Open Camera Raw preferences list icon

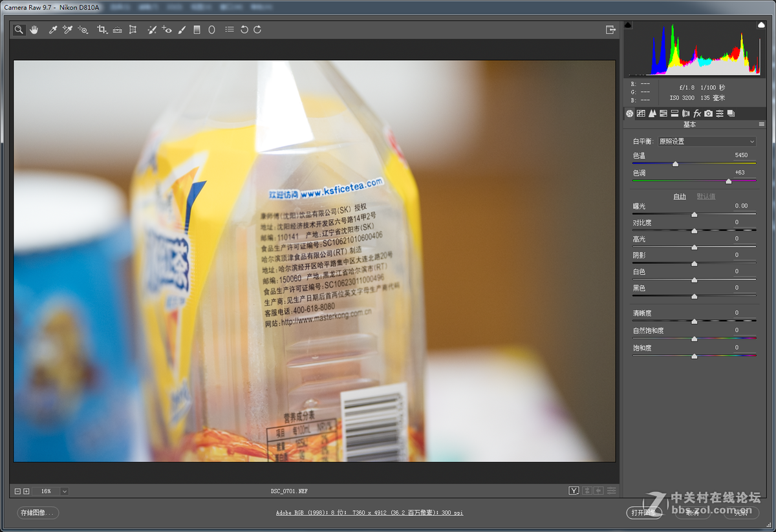(x=230, y=30)
